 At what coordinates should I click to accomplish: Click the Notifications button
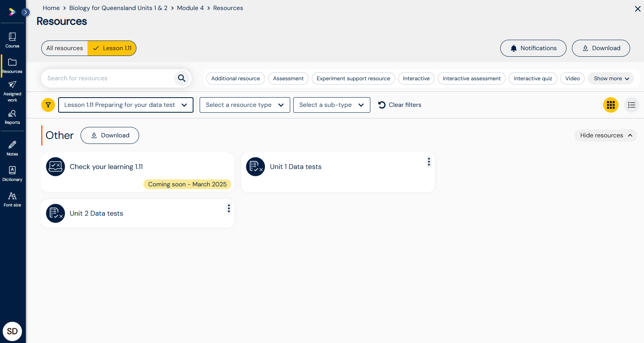tap(533, 48)
